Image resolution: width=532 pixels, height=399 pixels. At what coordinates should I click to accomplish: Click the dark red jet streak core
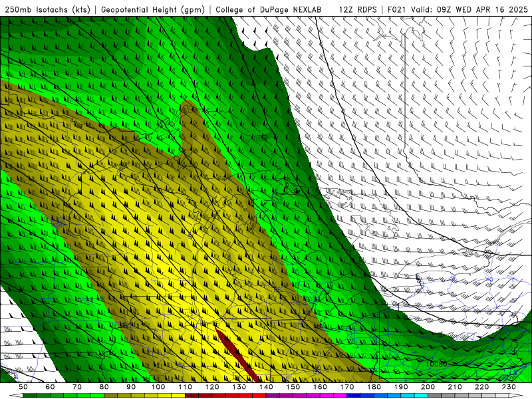click(x=237, y=354)
